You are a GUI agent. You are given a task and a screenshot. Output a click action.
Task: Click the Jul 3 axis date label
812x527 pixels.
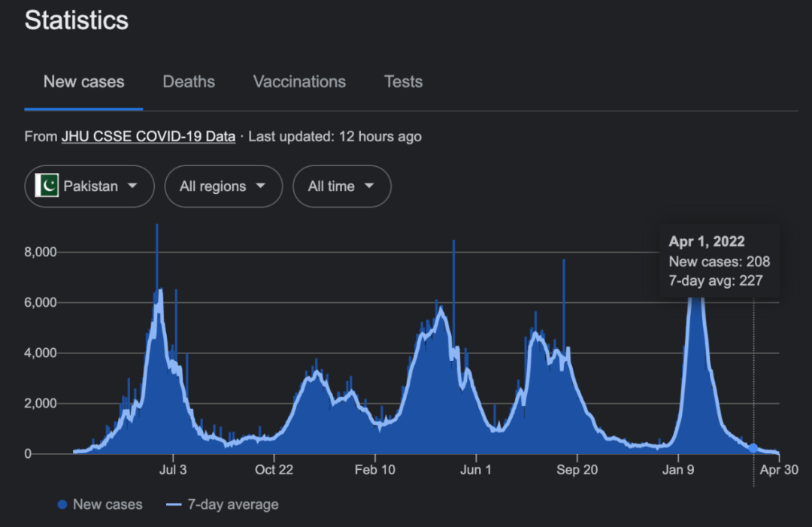[174, 471]
